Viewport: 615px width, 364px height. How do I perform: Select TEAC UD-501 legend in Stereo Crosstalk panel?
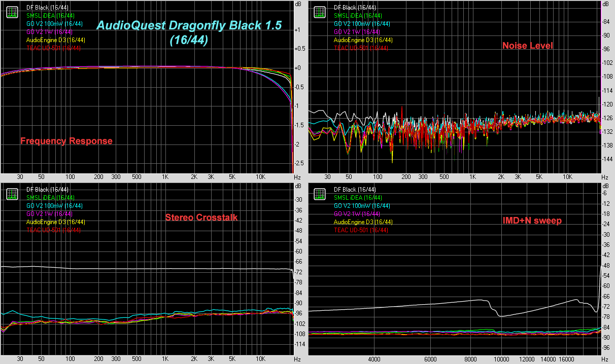coord(53,230)
